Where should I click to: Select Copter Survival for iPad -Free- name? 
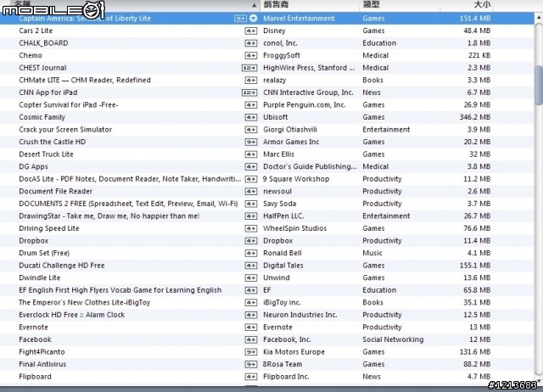point(69,104)
